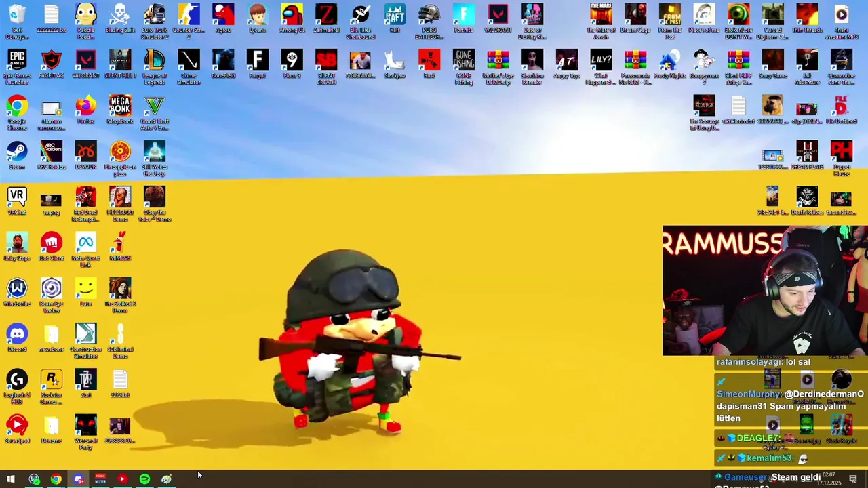Viewport: 868px width, 488px height.
Task: Launch the Red Dead Redemption shortcut
Action: (85, 203)
